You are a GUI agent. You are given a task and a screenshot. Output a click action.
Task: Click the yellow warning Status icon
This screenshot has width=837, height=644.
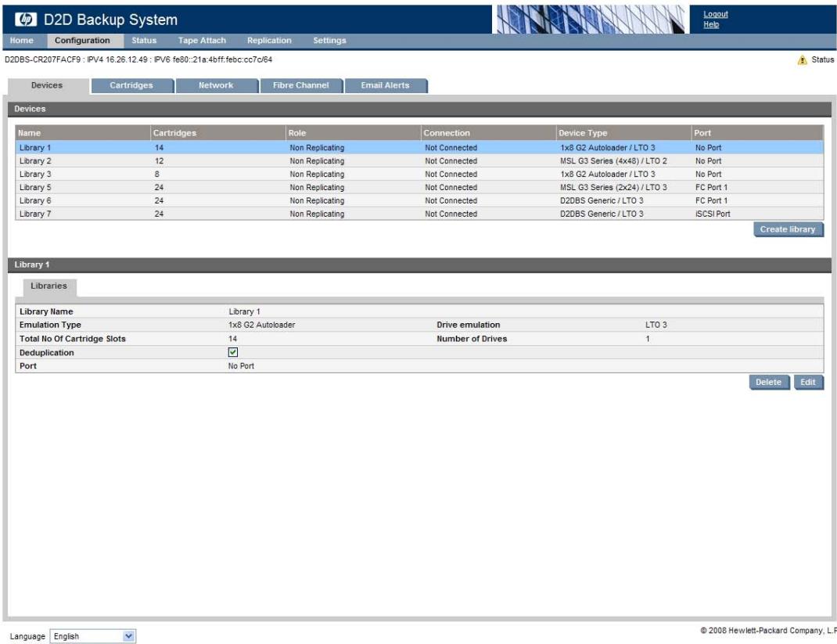tap(802, 59)
